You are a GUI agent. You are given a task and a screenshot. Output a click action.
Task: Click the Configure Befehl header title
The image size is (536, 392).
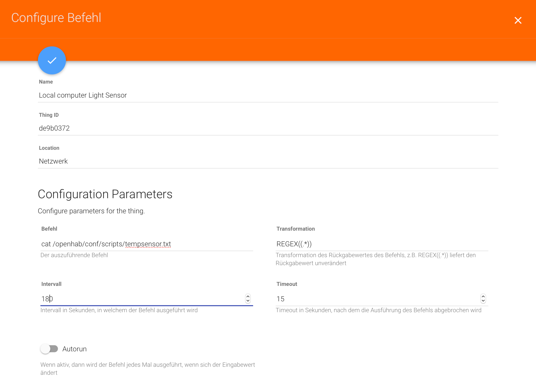click(x=56, y=18)
